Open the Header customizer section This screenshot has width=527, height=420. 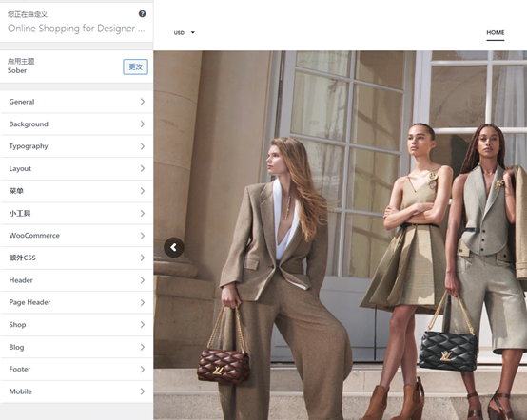pyautogui.click(x=77, y=280)
